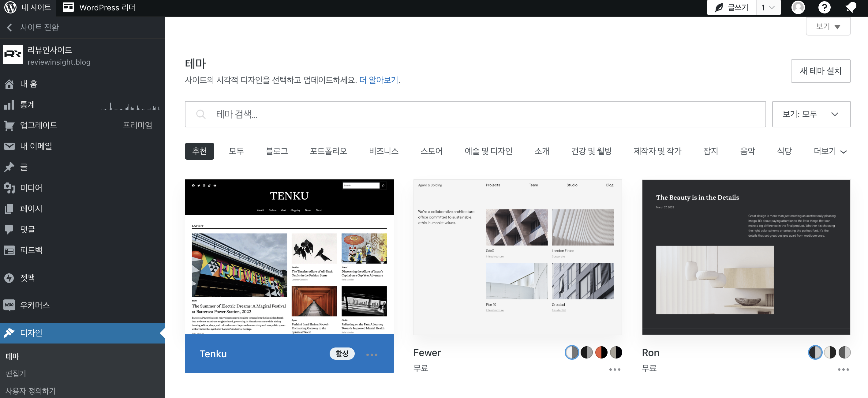Open the 미디어 library icon

[9, 188]
